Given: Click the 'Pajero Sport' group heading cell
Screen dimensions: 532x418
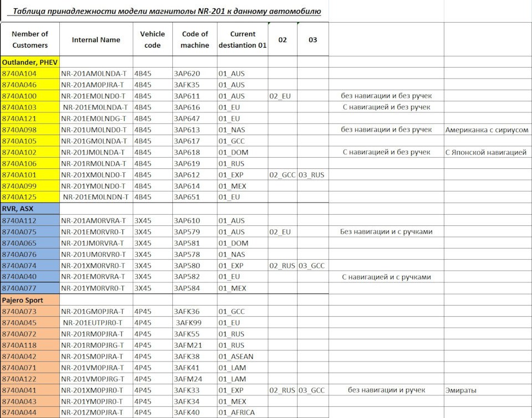Looking at the screenshot, I should [30, 300].
